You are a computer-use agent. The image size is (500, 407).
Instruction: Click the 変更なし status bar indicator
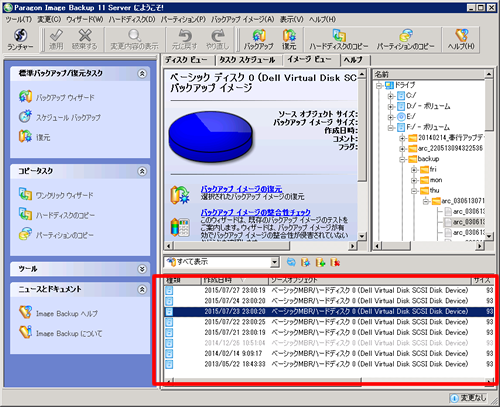point(468,398)
